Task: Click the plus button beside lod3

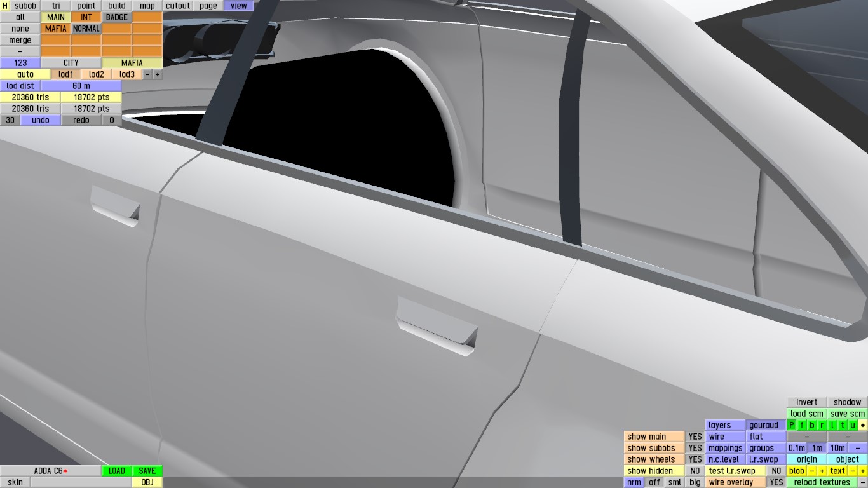Action: click(158, 74)
